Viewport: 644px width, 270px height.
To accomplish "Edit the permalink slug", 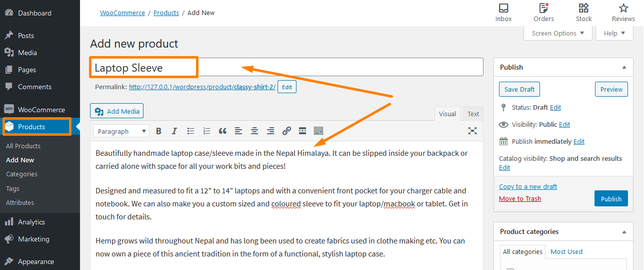I will [287, 87].
